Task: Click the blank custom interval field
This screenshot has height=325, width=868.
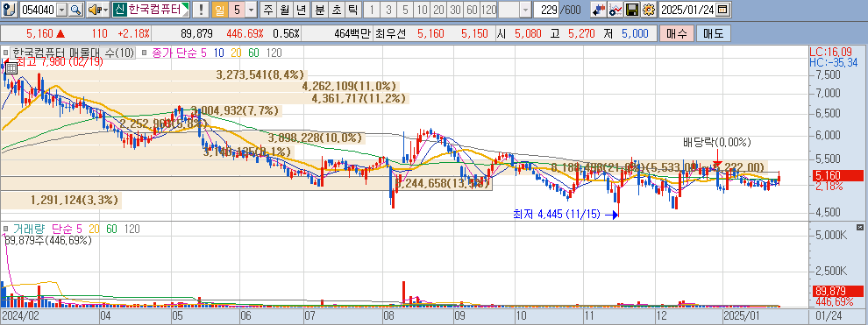Action: 509,10
